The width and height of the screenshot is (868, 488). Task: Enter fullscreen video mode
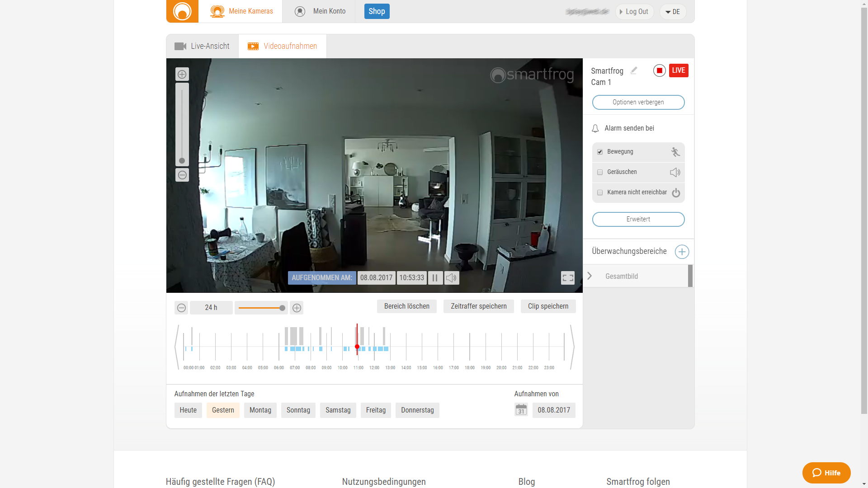pyautogui.click(x=567, y=278)
